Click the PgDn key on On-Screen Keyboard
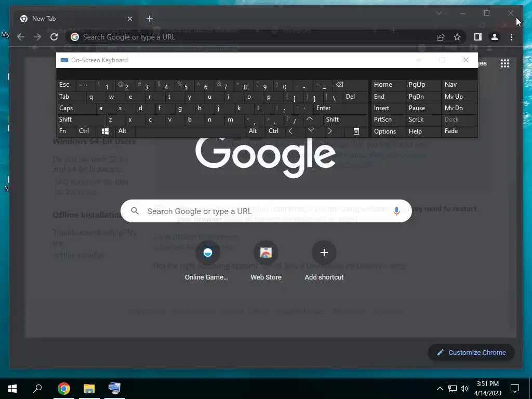The height and width of the screenshot is (399, 532). [x=423, y=97]
